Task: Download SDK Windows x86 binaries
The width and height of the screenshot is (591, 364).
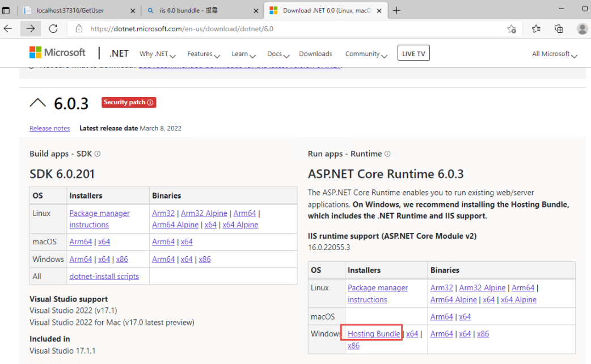Action: coord(205,259)
